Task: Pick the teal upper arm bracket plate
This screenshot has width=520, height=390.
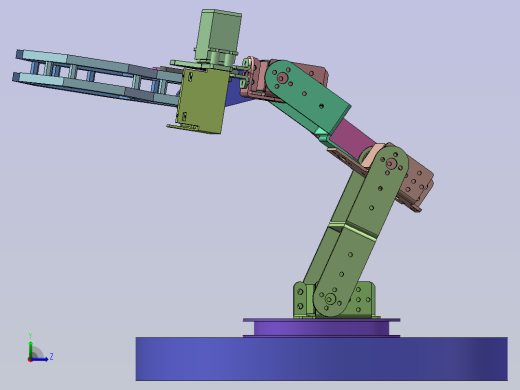Action: coord(308,98)
